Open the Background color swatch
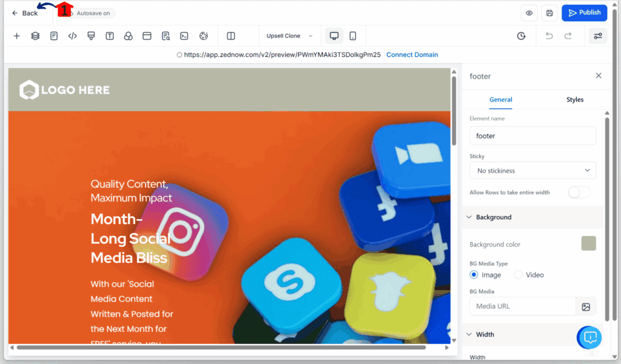Image resolution: width=621 pixels, height=364 pixels. (588, 243)
